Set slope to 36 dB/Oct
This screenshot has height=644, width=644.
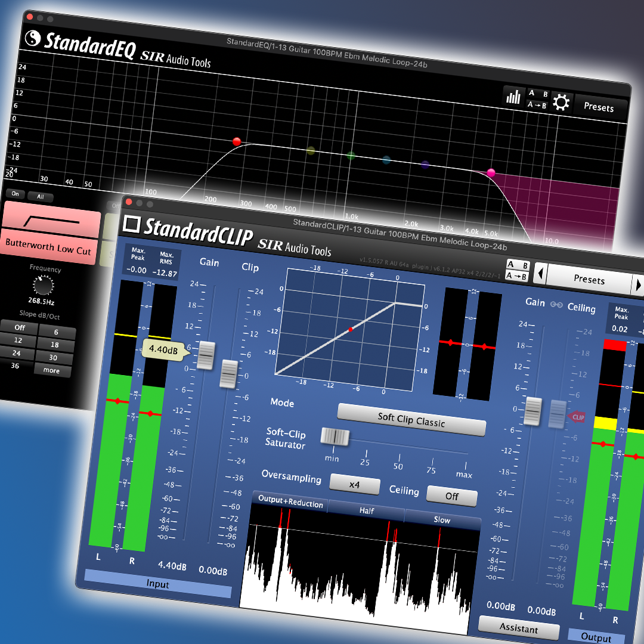[x=15, y=366]
